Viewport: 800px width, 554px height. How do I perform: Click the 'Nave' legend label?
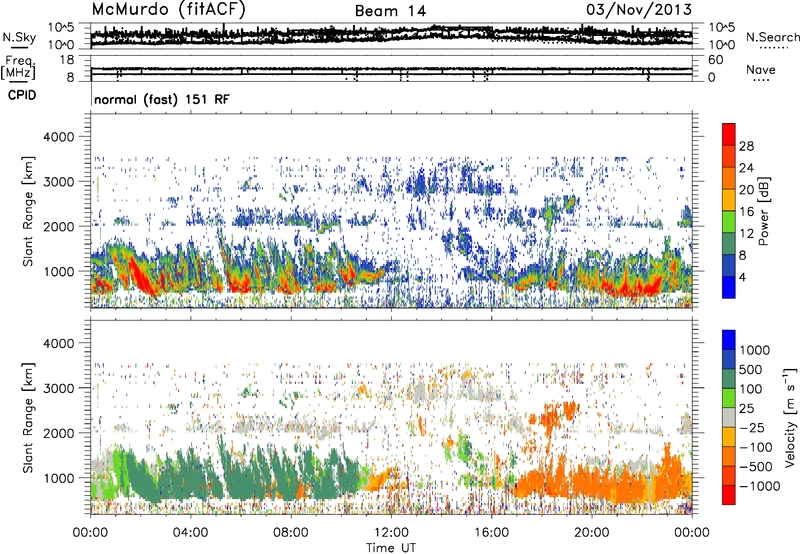pos(761,69)
